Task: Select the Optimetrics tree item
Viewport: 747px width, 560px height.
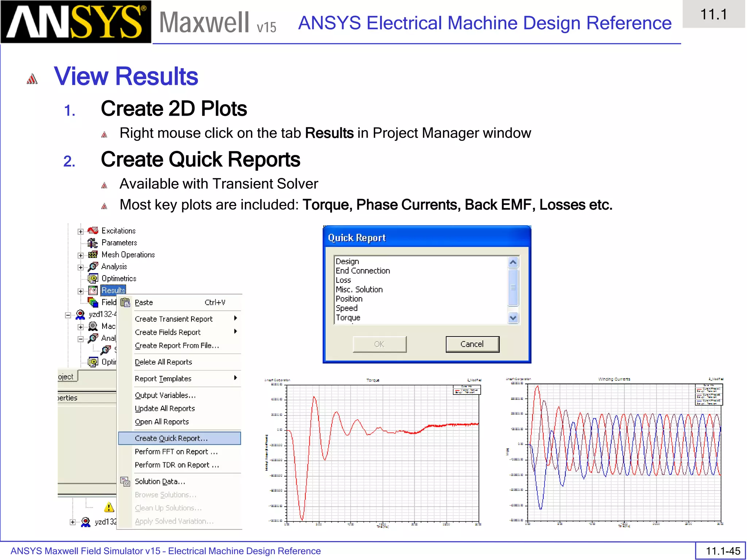Action: pos(119,279)
